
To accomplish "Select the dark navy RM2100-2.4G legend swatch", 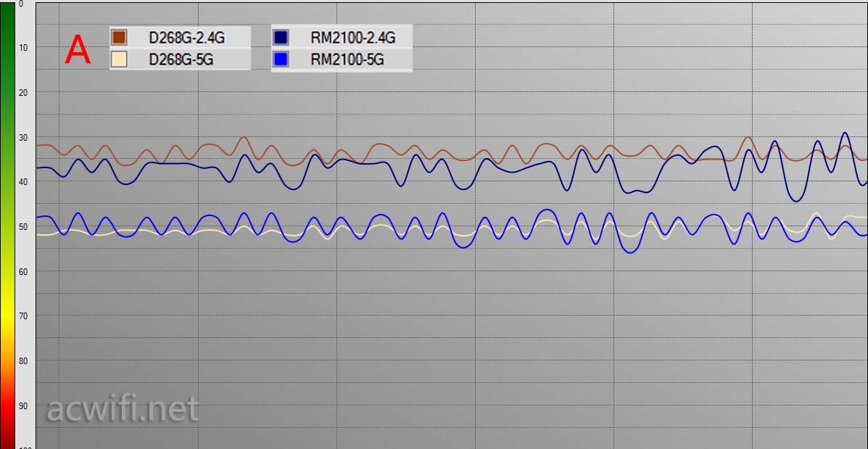I will (x=281, y=38).
